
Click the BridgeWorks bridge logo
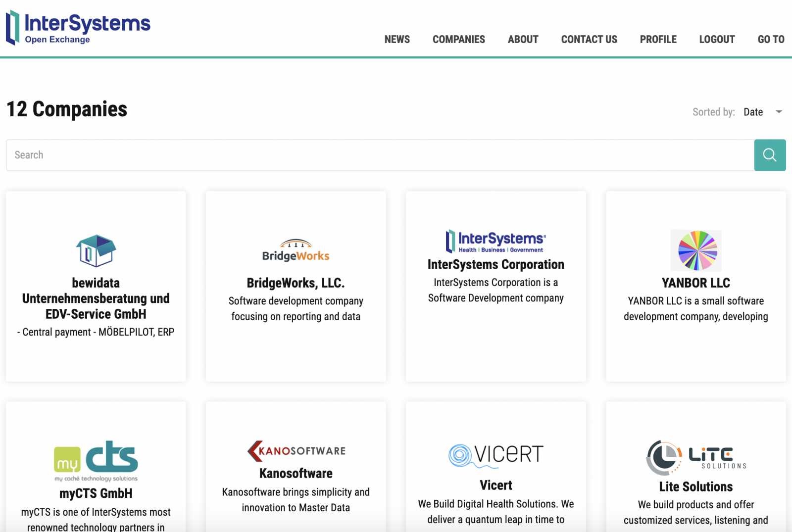point(296,251)
